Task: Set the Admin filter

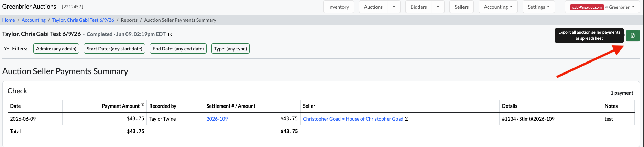Action: click(x=56, y=49)
